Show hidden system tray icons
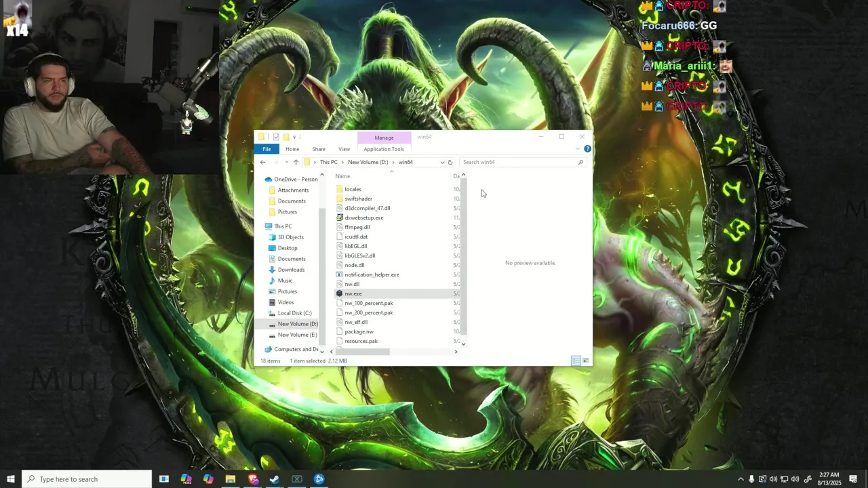Screen dimensions: 868x488 (x=741, y=479)
